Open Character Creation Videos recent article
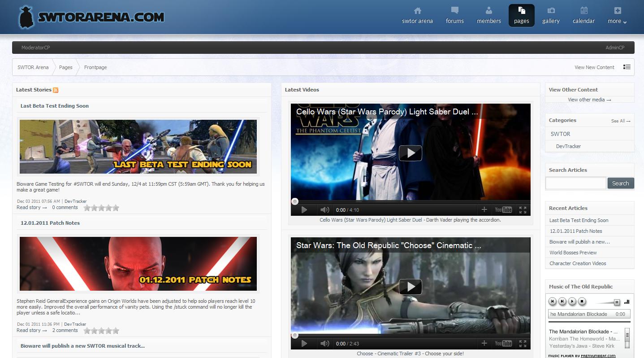The height and width of the screenshot is (358, 644). point(578,263)
